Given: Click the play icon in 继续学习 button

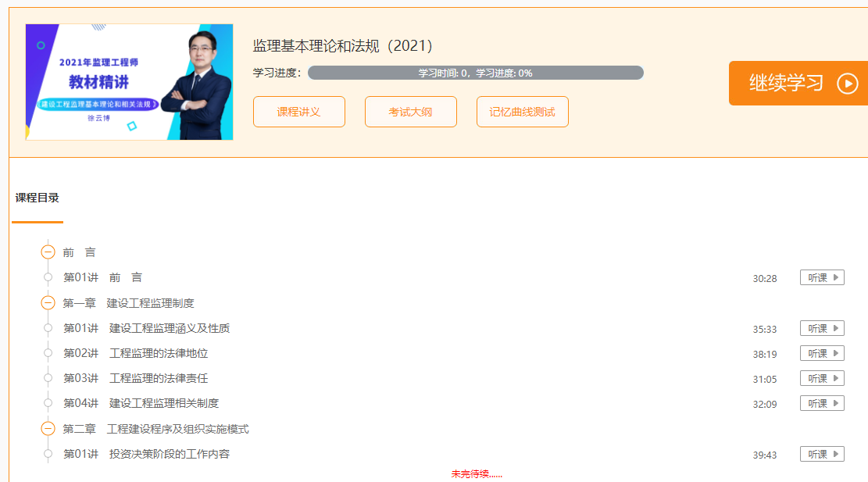Looking at the screenshot, I should coord(847,83).
